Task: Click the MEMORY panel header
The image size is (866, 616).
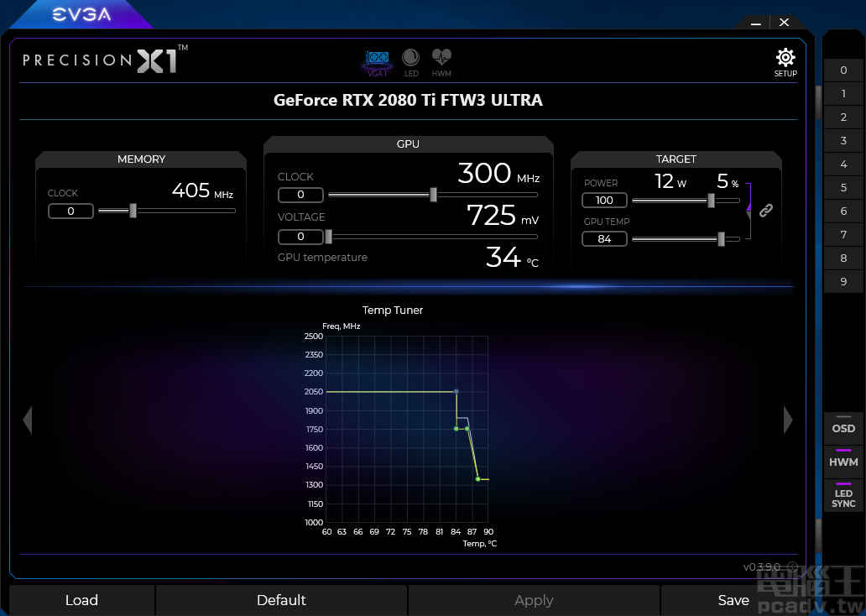Action: coord(141,159)
